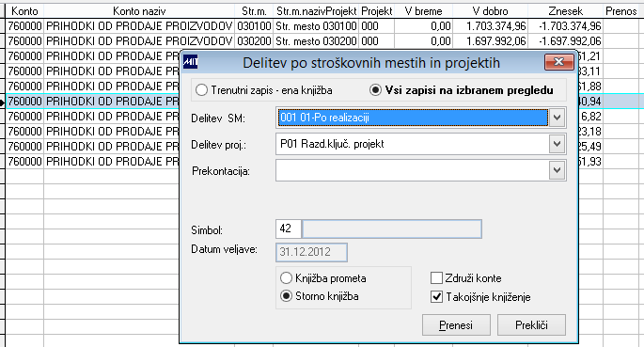Screen dimensions: 644x347
Task: Click the Simbol code field with 42
Action: (289, 229)
